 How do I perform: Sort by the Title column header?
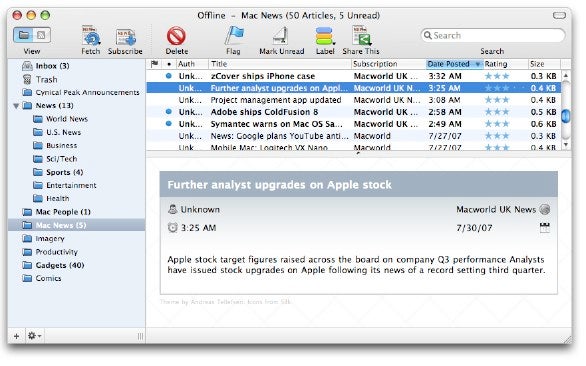pos(280,64)
